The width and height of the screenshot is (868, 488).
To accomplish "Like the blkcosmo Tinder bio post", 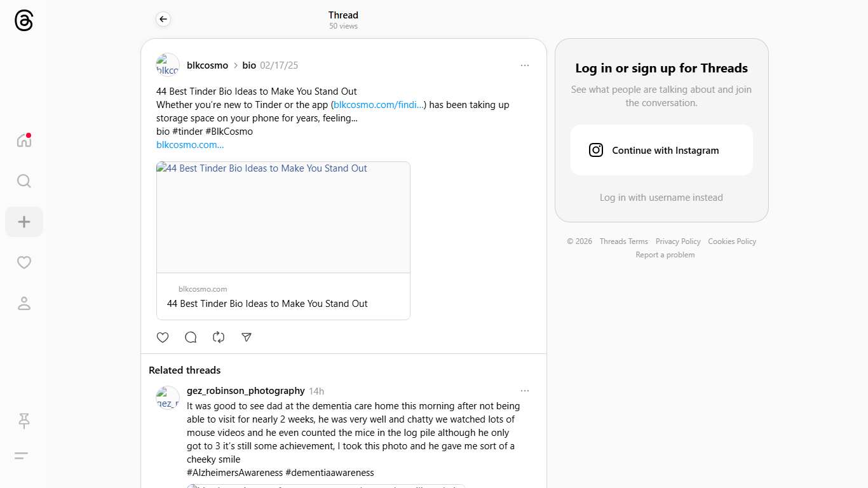I will tap(163, 337).
